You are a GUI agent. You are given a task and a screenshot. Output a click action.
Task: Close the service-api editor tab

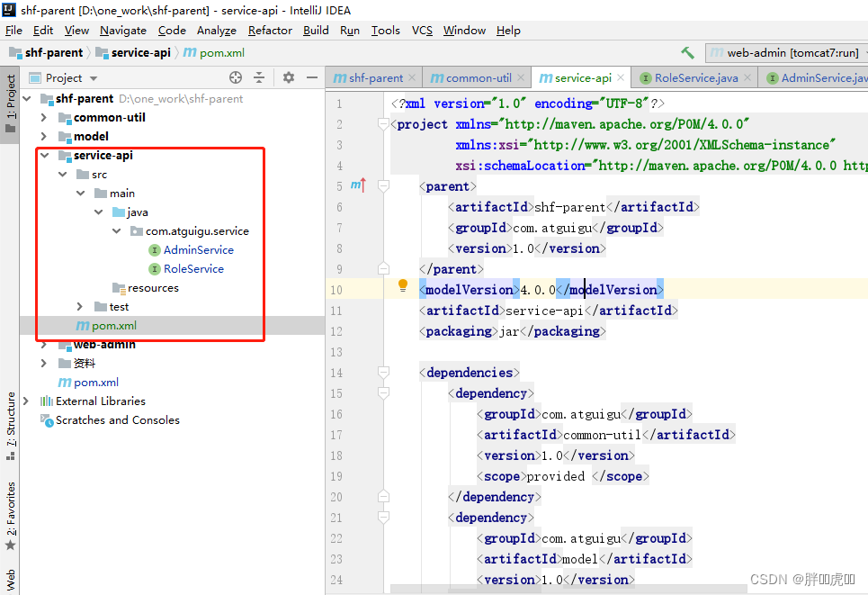tap(621, 77)
